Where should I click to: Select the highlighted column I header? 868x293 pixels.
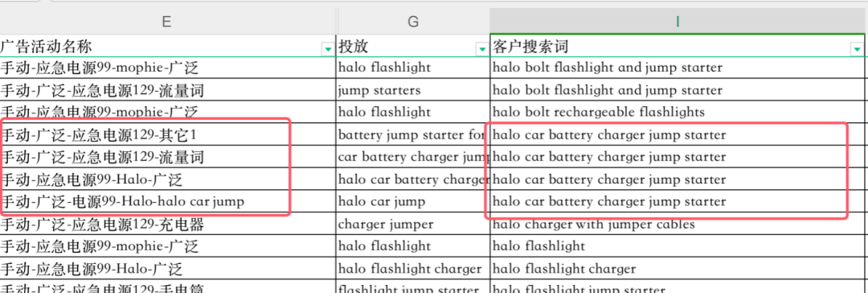(678, 21)
